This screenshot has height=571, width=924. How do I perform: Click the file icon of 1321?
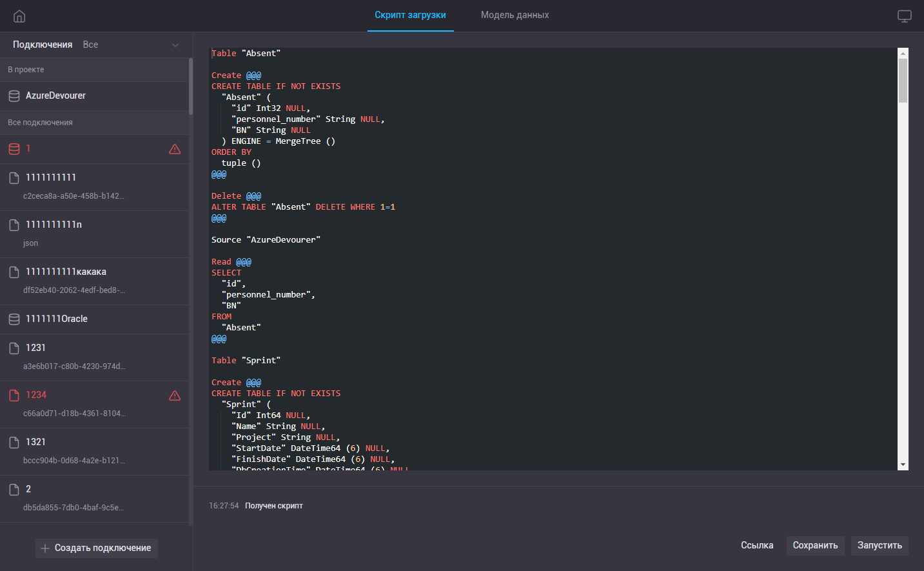pyautogui.click(x=14, y=442)
